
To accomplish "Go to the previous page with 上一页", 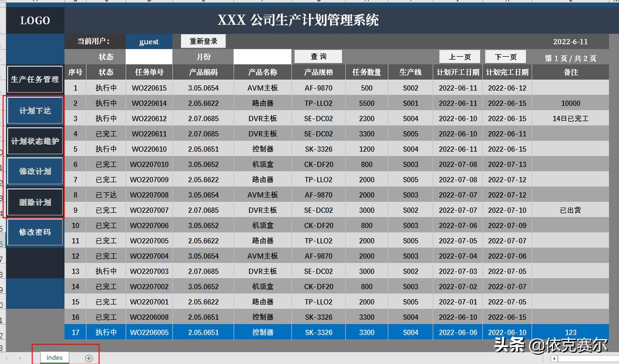I will [459, 56].
